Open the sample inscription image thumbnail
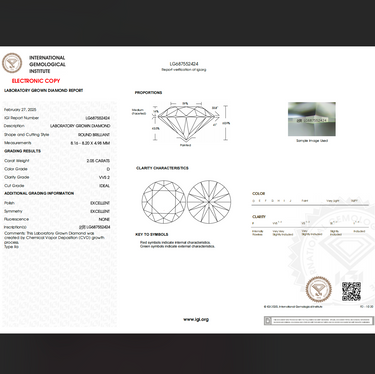The width and height of the screenshot is (375, 374). (x=312, y=119)
